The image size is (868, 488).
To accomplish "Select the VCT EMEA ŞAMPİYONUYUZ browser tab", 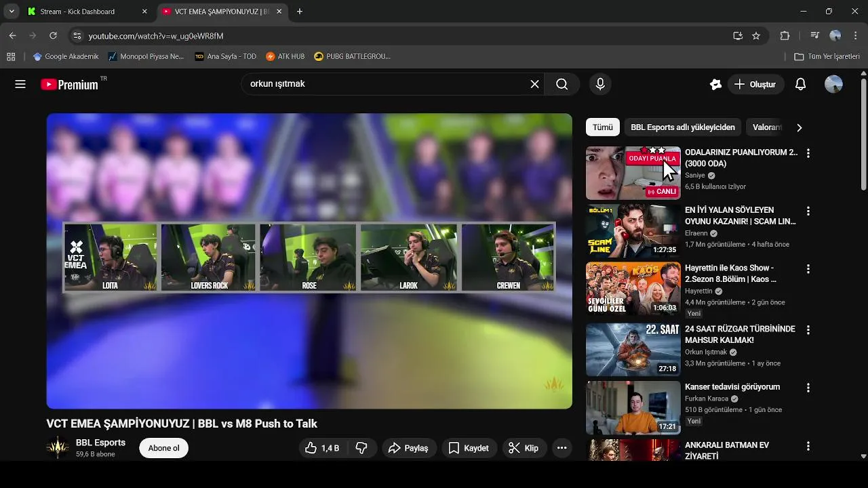I will pyautogui.click(x=221, y=12).
